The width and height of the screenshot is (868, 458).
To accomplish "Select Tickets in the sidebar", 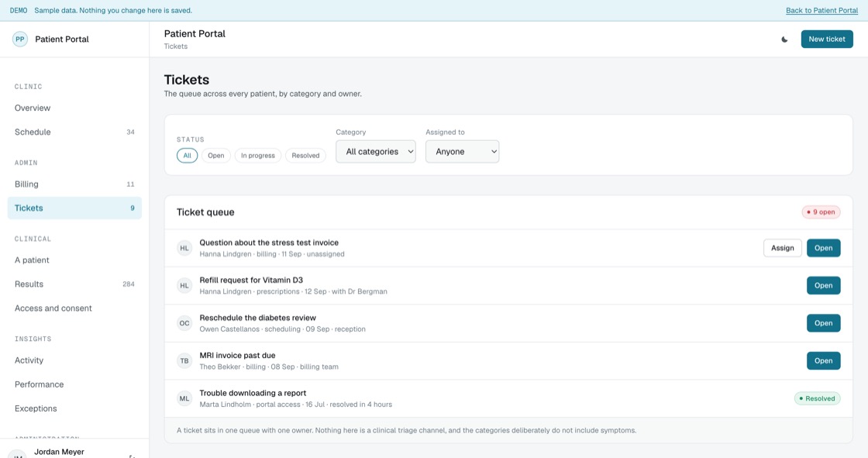I will [x=74, y=208].
